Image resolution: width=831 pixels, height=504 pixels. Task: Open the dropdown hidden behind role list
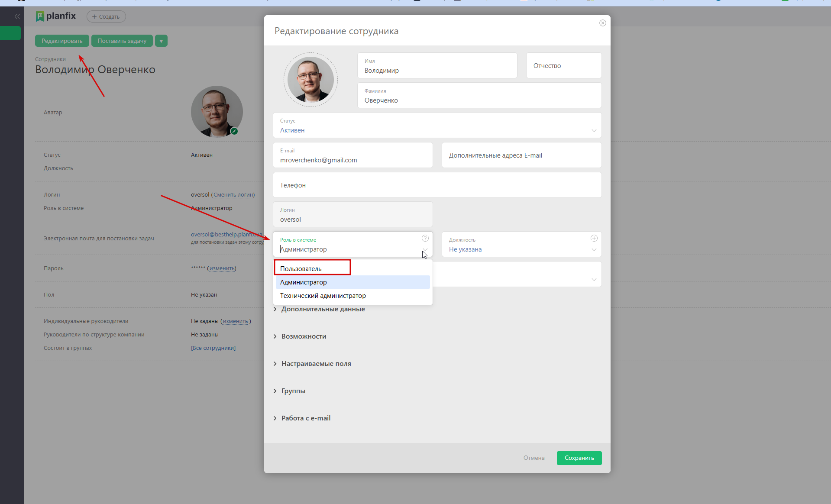point(594,279)
